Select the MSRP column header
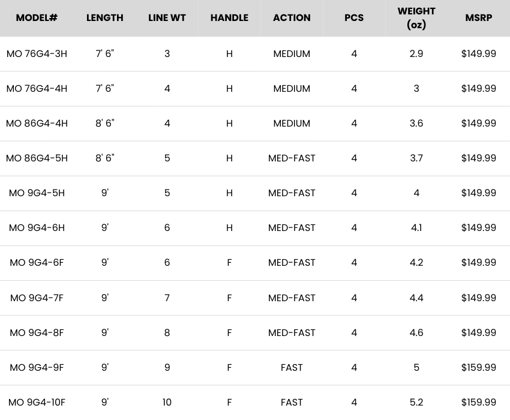The image size is (510, 420). (478, 18)
